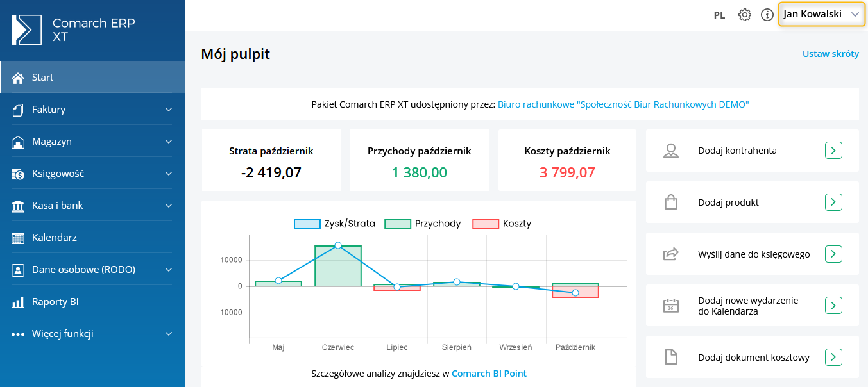Click Wyślij dane do księgowego label
This screenshot has height=387, width=868.
pos(754,254)
